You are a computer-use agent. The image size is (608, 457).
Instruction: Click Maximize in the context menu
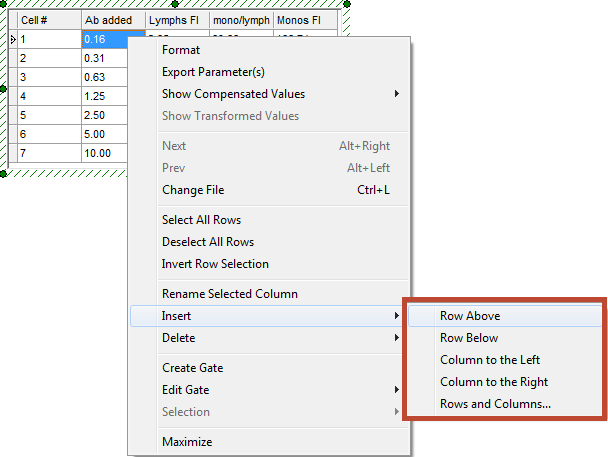click(187, 442)
